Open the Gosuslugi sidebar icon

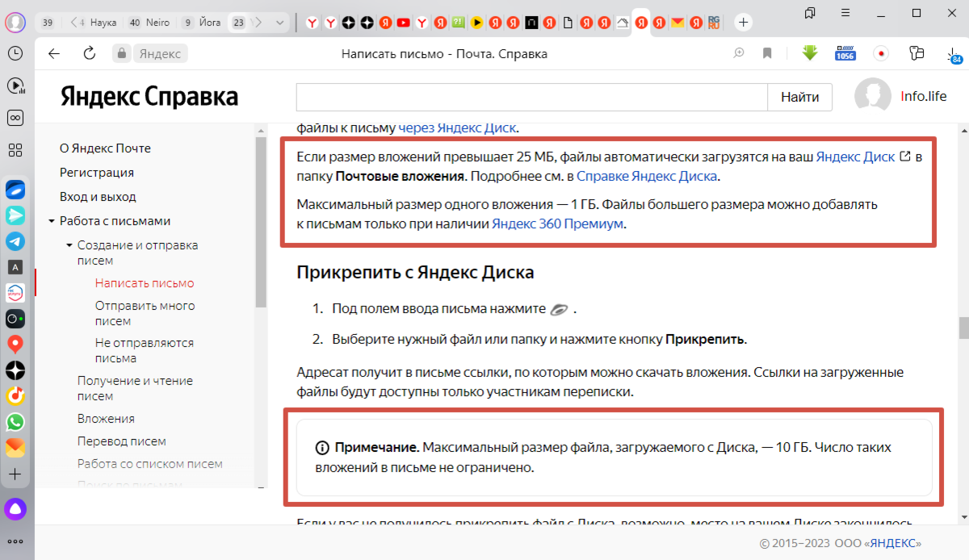point(15,293)
